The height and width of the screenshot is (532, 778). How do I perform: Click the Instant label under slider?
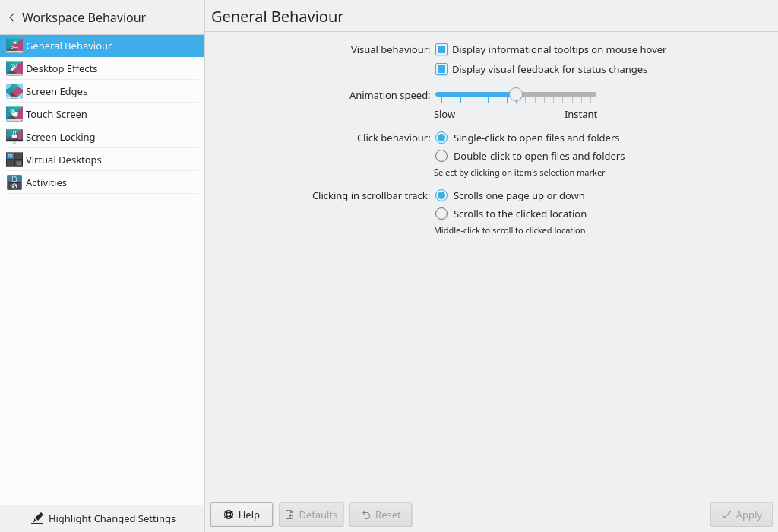coord(580,115)
